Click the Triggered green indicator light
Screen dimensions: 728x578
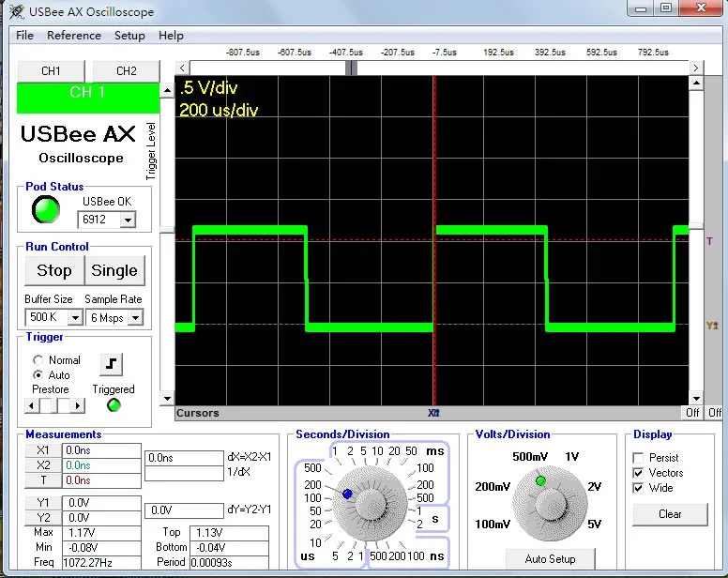click(114, 405)
